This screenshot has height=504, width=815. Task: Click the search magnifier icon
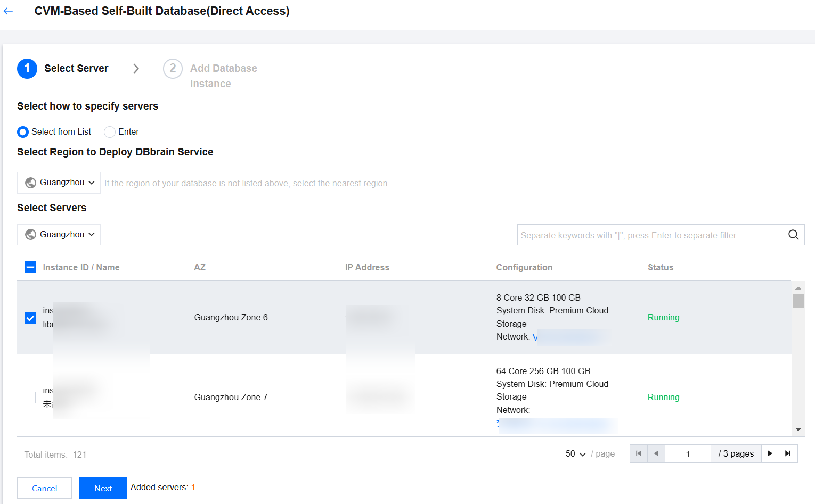(x=793, y=235)
